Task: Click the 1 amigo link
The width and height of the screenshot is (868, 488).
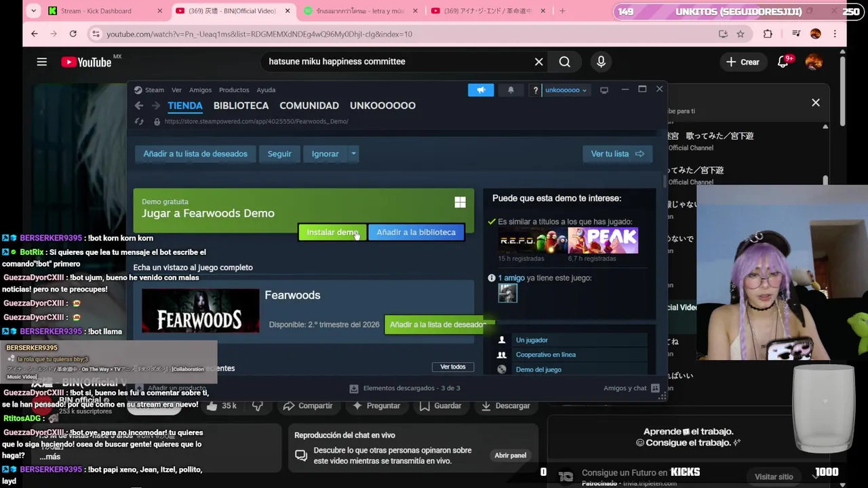Action: 511,278
